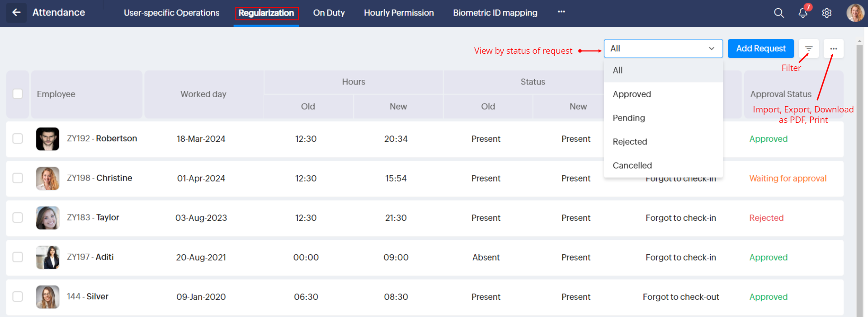Open the filter icon beside Add Request
The height and width of the screenshot is (317, 868).
point(809,49)
